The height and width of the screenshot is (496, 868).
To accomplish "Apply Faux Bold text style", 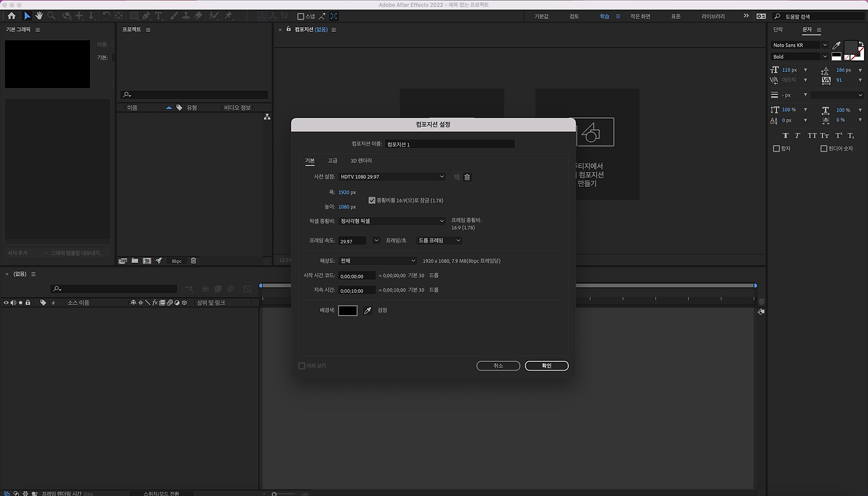I will [786, 136].
